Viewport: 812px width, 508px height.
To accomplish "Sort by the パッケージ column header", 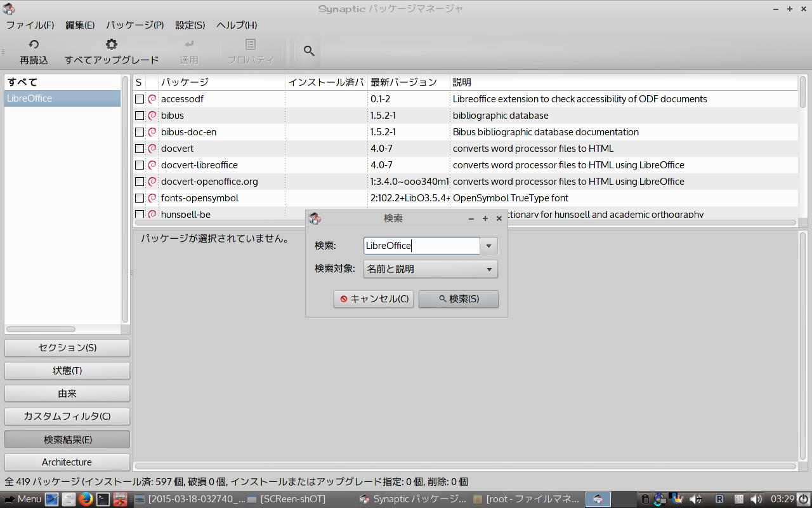I will (221, 83).
